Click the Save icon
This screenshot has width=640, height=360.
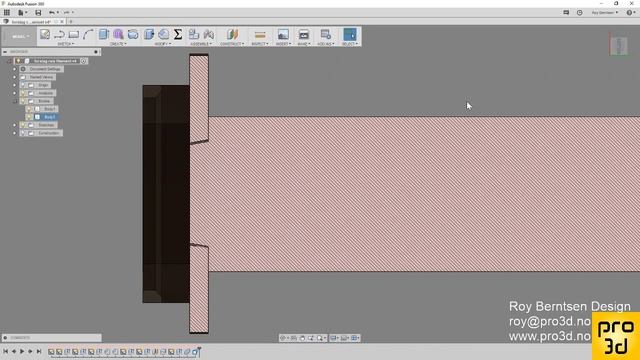38,13
